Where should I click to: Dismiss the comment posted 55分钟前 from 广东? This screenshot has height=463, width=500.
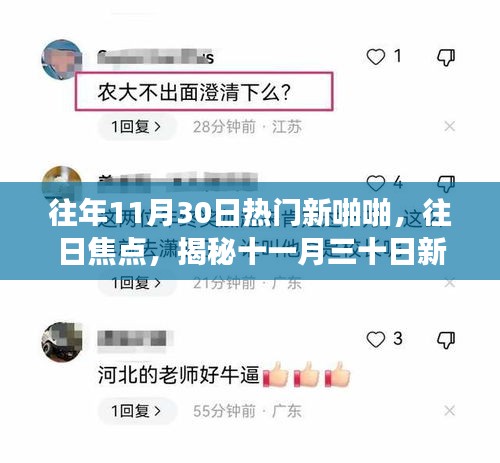450,411
